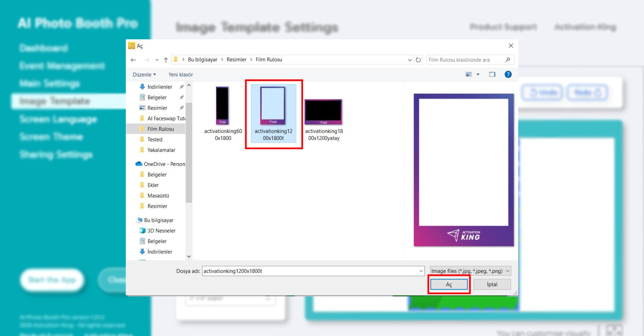644x336 pixels.
Task: Click Yeni klasör to create folder
Action: coord(180,75)
